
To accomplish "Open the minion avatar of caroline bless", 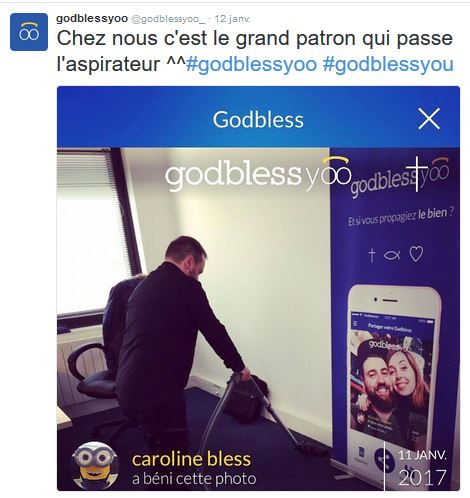I will (x=95, y=466).
